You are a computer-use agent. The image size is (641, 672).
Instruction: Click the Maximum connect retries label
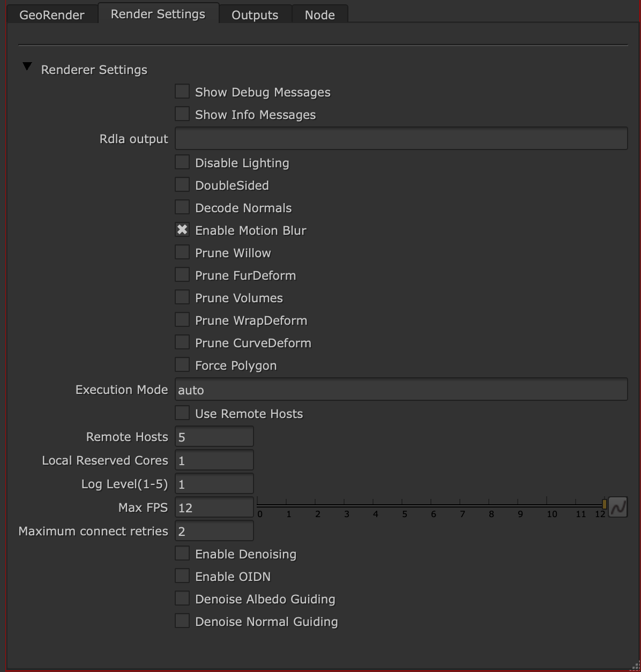(93, 531)
